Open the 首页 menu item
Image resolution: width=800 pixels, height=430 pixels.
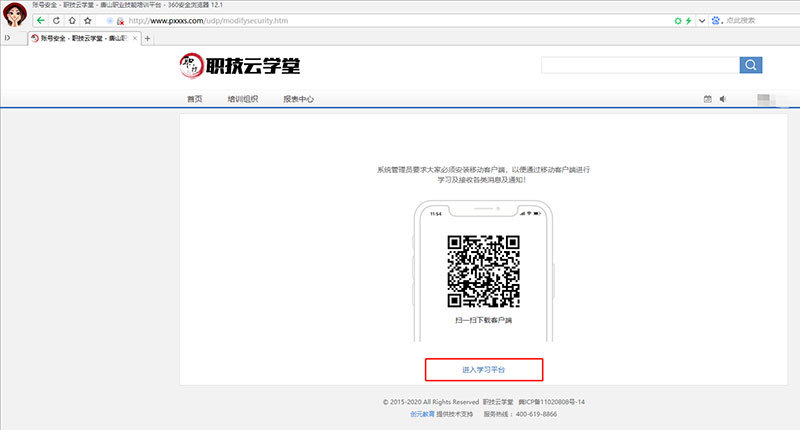pos(194,99)
